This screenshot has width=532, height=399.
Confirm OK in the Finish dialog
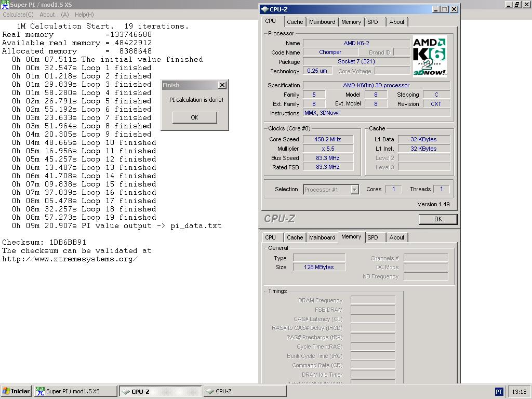pos(194,117)
